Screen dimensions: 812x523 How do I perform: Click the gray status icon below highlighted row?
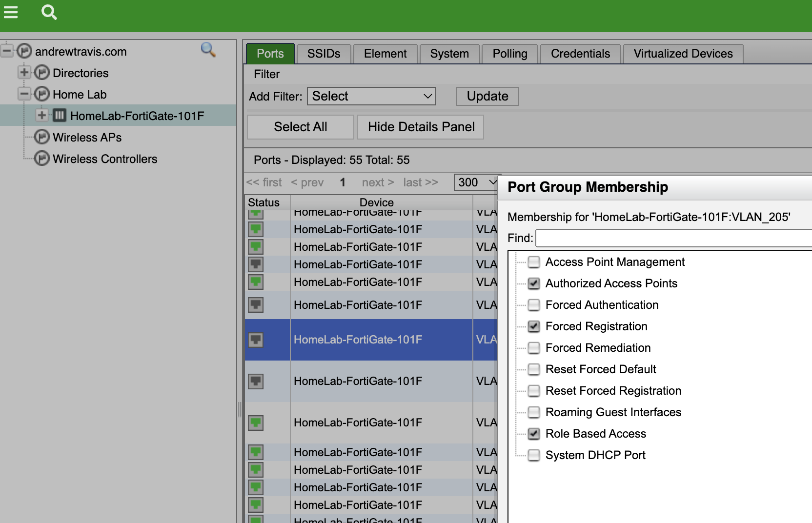pyautogui.click(x=256, y=381)
